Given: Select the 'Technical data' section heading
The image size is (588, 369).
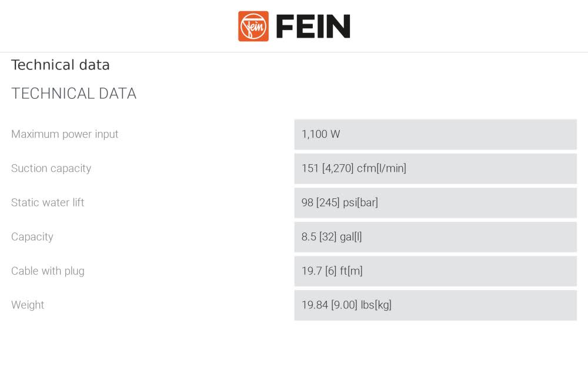Looking at the screenshot, I should [x=61, y=65].
